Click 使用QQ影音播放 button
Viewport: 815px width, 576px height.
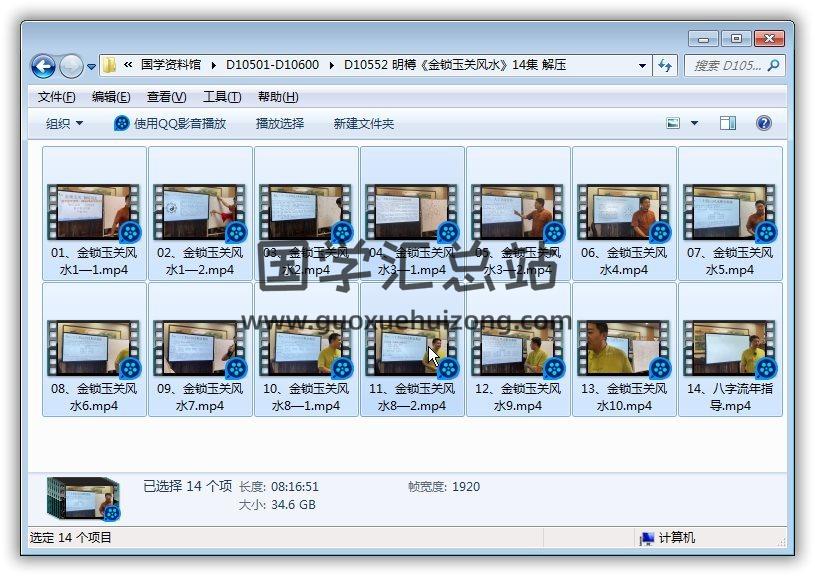tap(170, 123)
